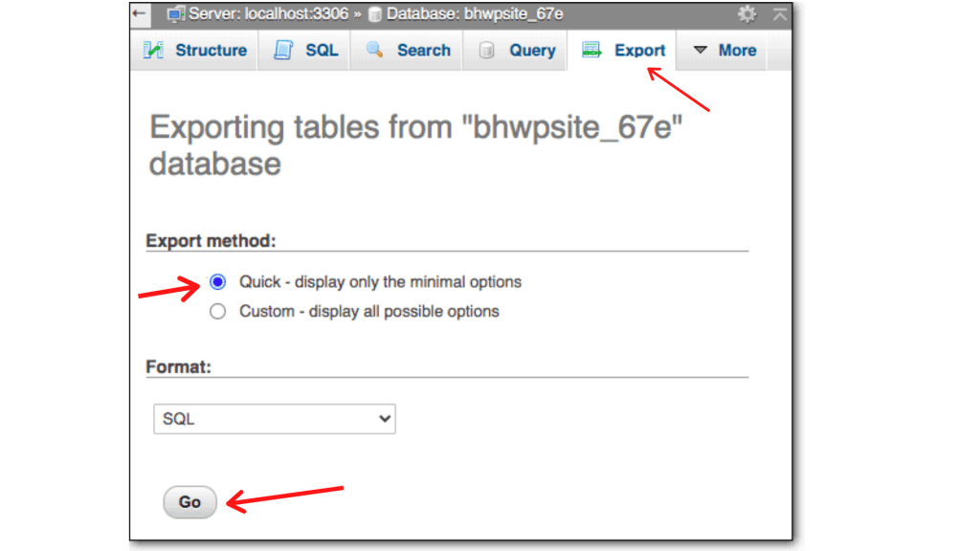The width and height of the screenshot is (980, 551).
Task: Select the Custom export method radio button
Action: (217, 311)
